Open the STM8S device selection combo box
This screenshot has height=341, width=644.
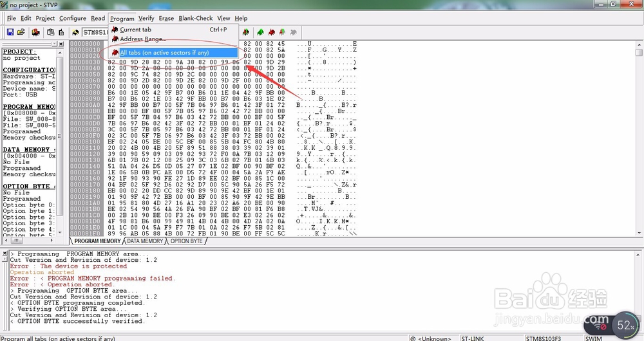[x=95, y=32]
